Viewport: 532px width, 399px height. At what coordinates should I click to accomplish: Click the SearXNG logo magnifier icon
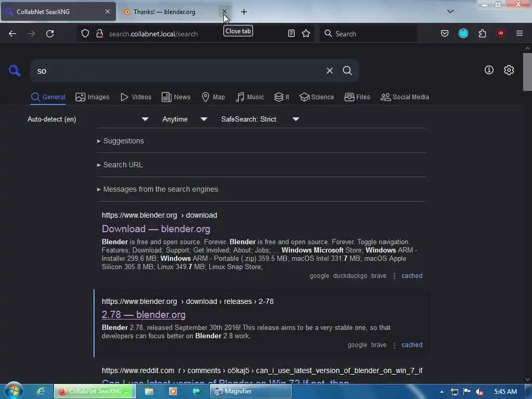pos(15,71)
